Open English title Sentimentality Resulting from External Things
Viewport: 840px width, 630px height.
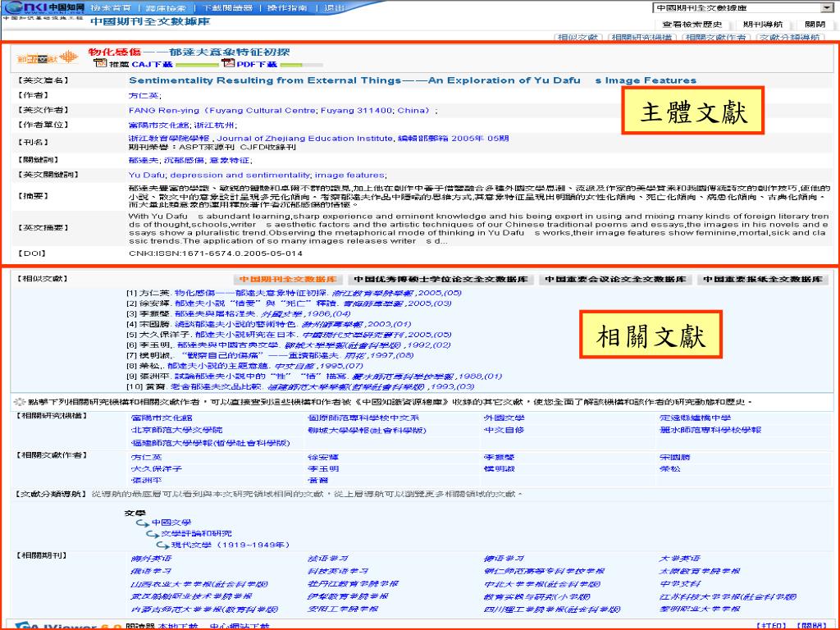413,80
